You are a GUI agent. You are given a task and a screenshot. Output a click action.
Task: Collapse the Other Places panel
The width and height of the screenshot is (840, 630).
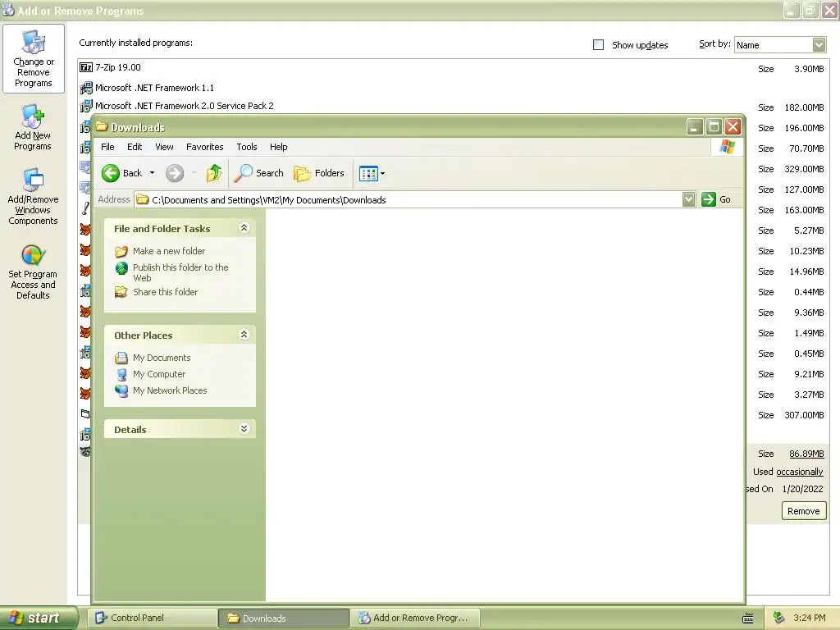point(244,335)
